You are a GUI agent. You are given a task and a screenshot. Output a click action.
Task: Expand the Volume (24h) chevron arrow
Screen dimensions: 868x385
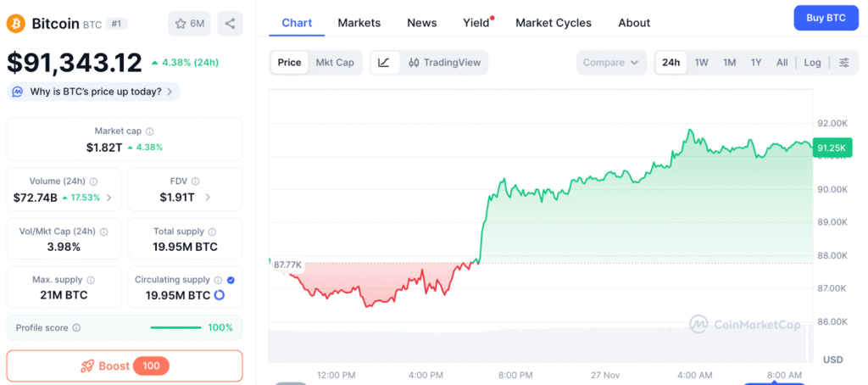(108, 198)
